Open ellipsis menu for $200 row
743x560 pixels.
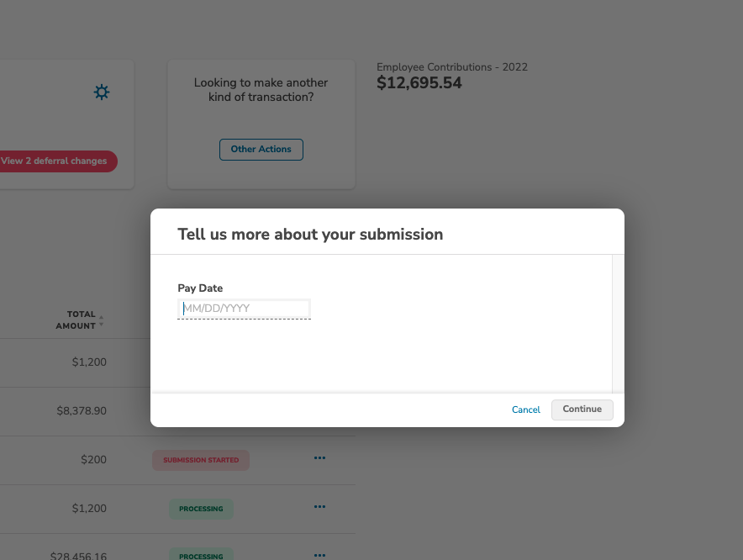[x=320, y=458]
